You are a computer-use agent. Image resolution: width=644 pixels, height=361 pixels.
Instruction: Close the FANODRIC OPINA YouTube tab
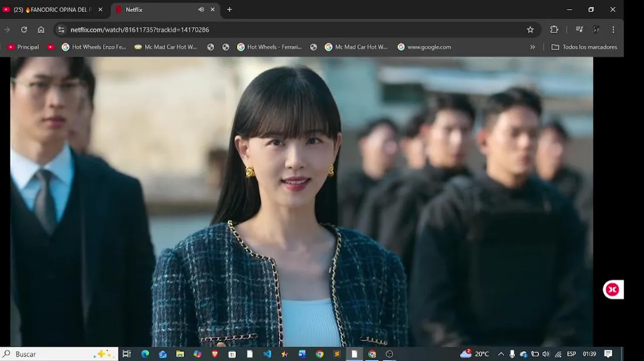(100, 10)
